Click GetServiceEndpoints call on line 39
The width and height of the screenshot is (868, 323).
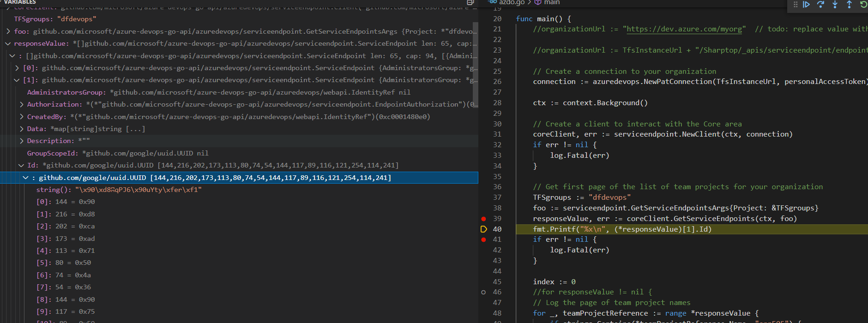712,219
